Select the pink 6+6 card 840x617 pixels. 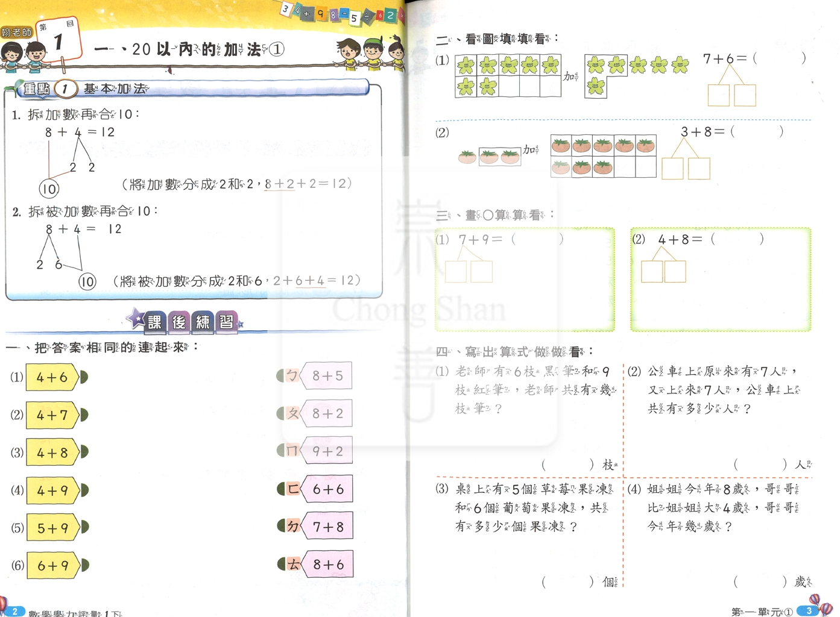326,489
